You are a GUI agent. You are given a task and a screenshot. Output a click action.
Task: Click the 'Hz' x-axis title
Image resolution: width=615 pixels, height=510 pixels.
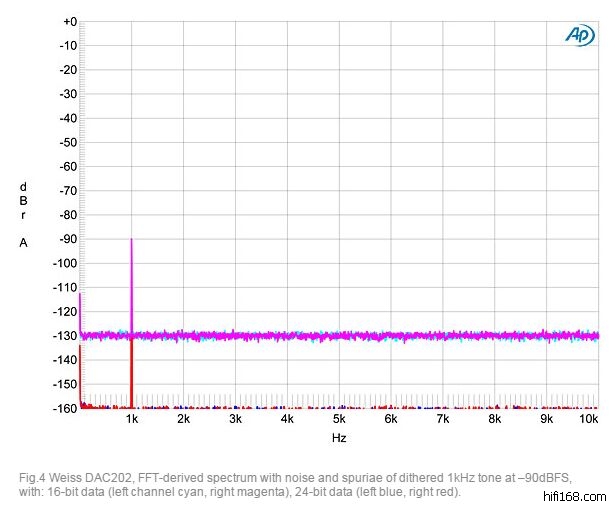[339, 439]
